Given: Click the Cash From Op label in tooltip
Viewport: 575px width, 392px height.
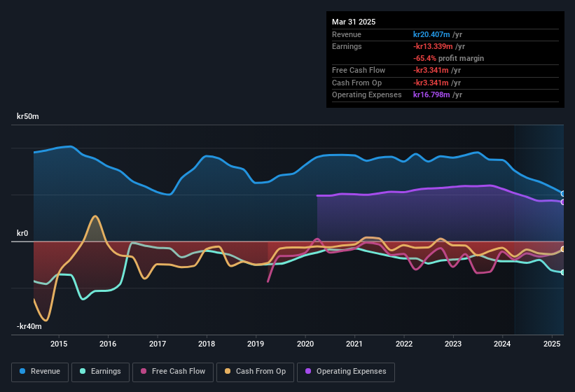Looking at the screenshot, I should click(x=356, y=83).
